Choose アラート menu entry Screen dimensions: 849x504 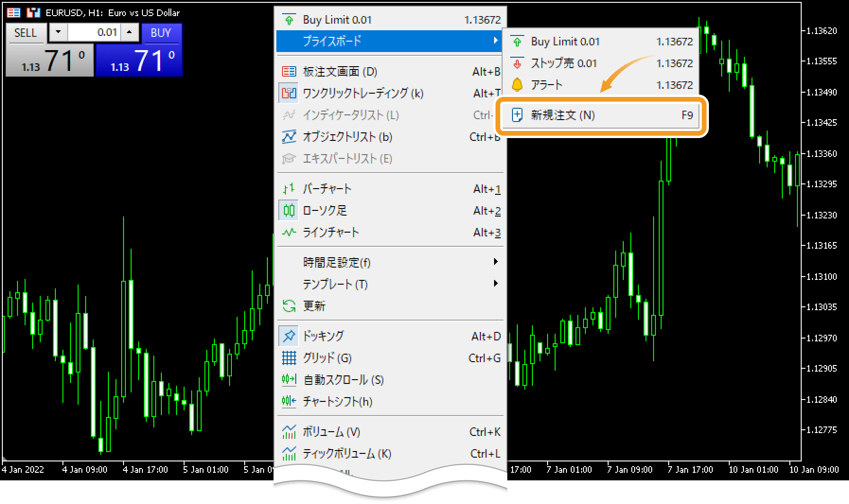(x=601, y=85)
